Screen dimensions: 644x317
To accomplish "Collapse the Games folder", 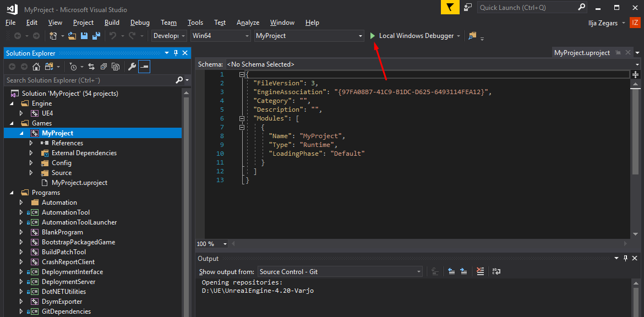I will tap(12, 123).
